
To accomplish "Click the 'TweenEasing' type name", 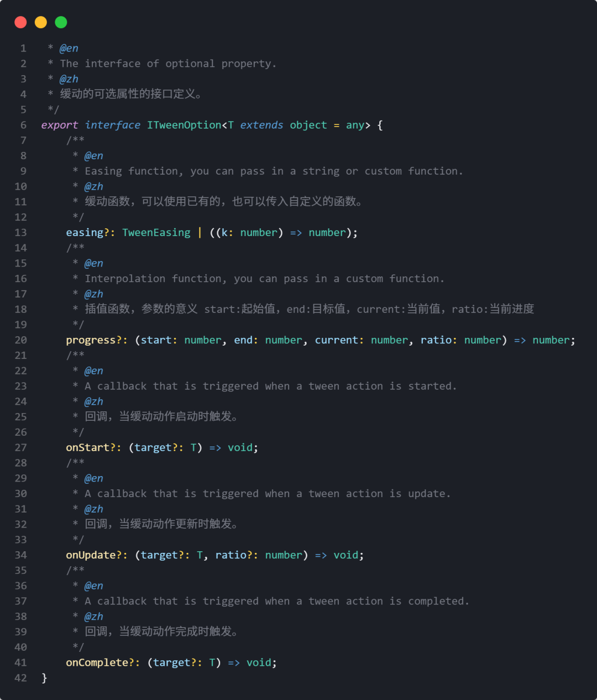I will [x=156, y=233].
